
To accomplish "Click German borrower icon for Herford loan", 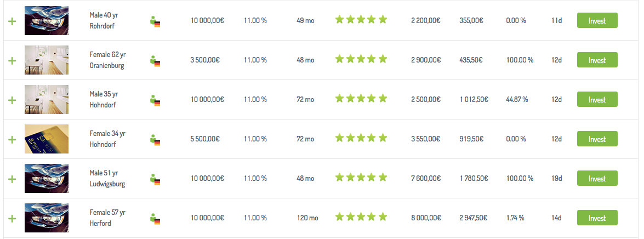I will click(x=155, y=219).
